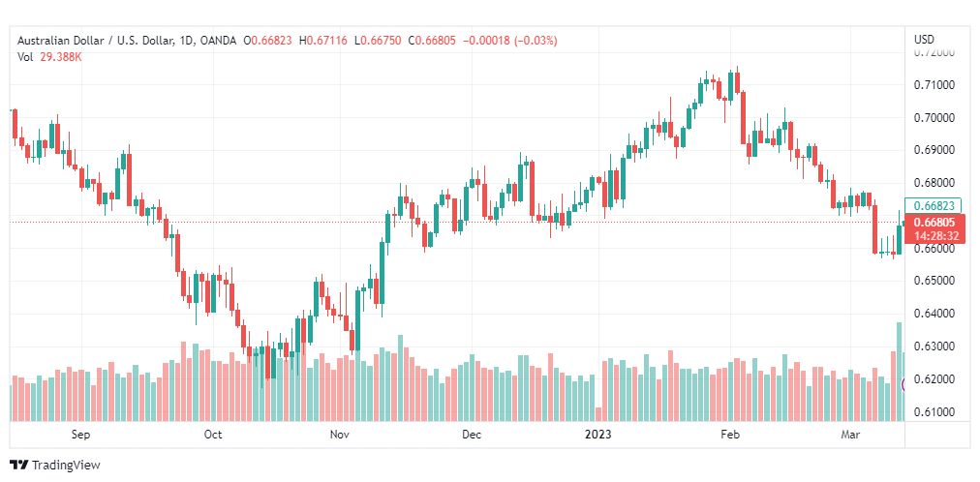
Task: Click the -0.00018 (-0.03%) change value
Action: [509, 41]
